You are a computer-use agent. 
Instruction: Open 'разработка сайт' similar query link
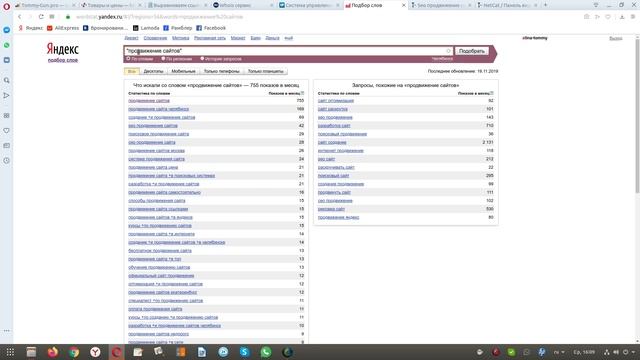tap(334, 126)
